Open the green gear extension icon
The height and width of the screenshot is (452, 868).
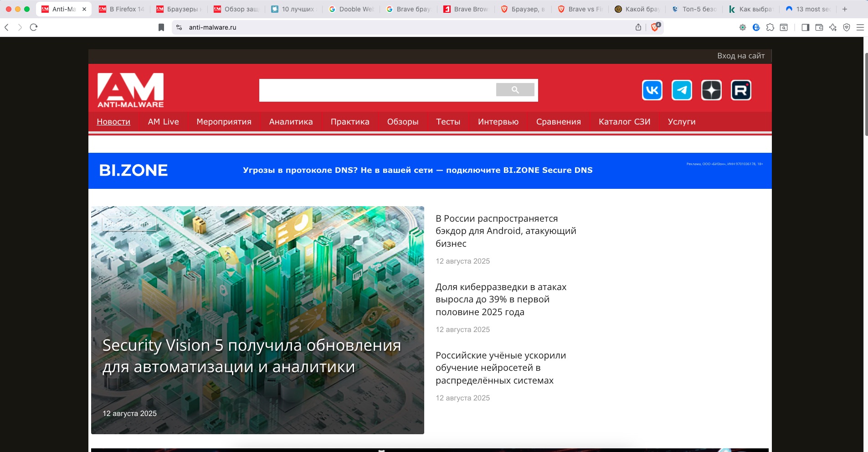(743, 27)
